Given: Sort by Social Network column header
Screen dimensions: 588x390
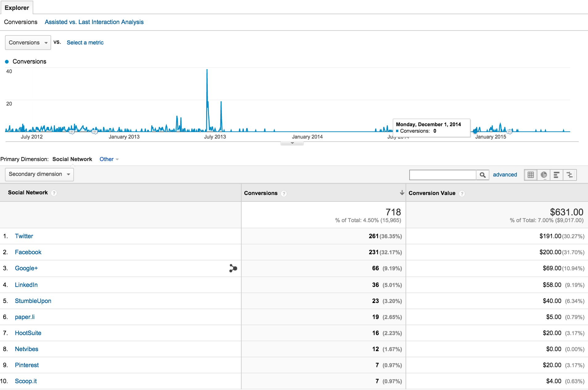Looking at the screenshot, I should pyautogui.click(x=28, y=193).
